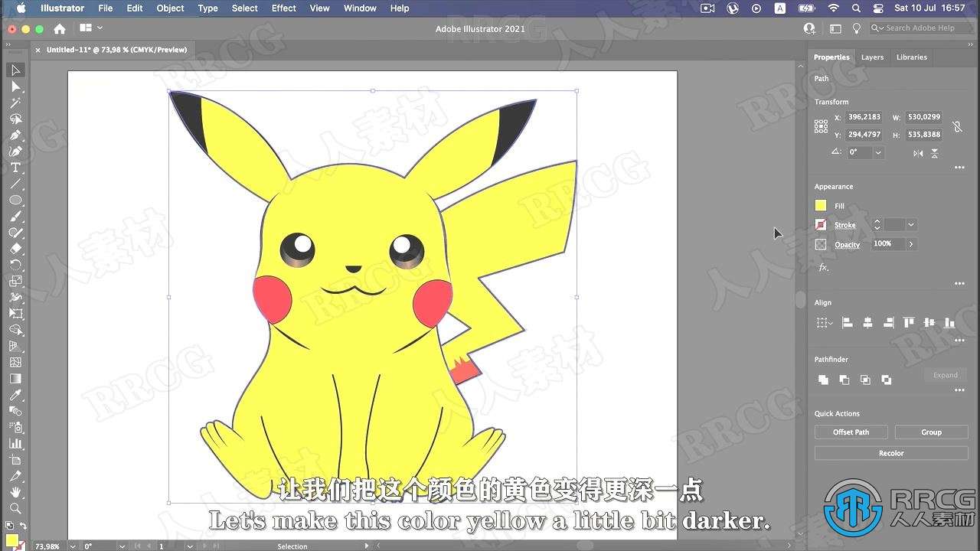This screenshot has height=551, width=980.
Task: Select the Lasso tool
Action: coord(15,119)
